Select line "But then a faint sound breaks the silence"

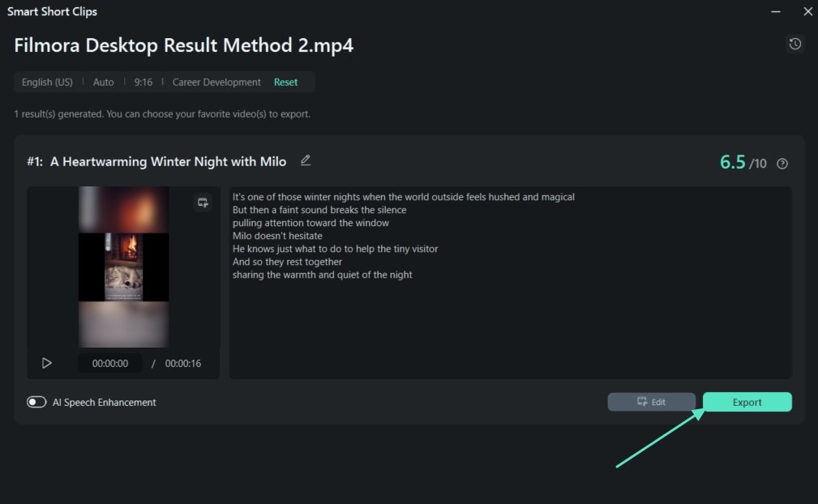[x=319, y=210]
